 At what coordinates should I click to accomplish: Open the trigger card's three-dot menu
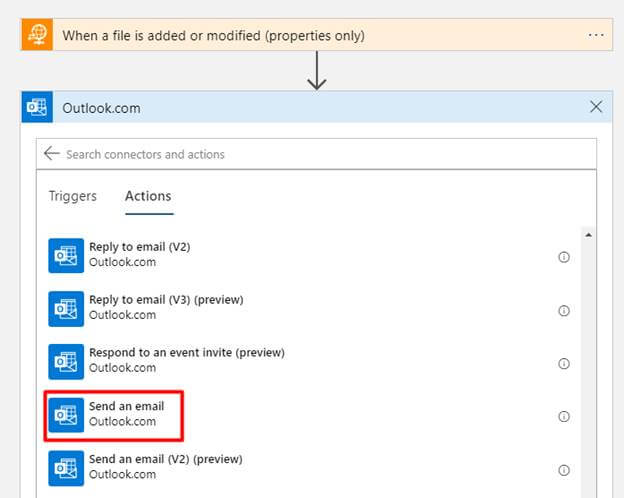[596, 35]
